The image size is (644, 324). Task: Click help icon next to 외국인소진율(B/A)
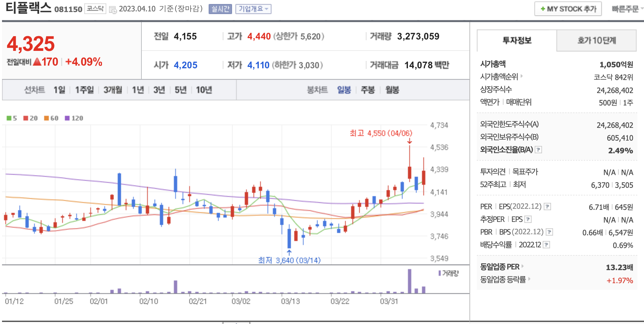pos(538,150)
